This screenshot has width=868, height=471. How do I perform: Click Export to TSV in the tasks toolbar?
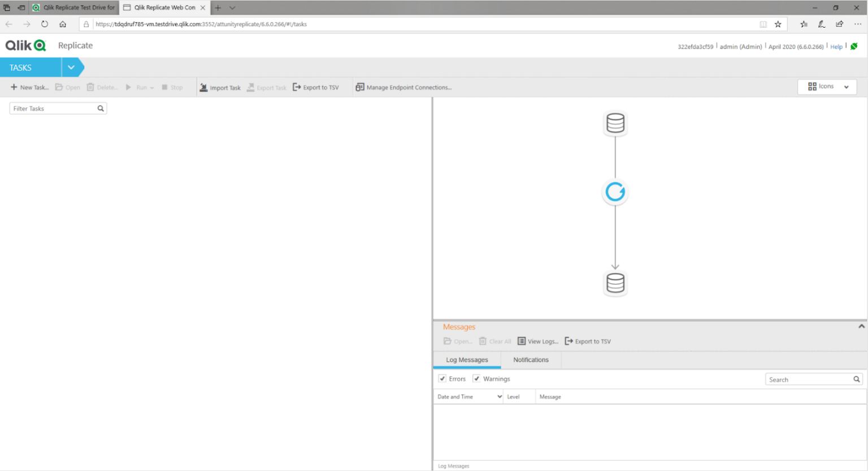tap(316, 88)
